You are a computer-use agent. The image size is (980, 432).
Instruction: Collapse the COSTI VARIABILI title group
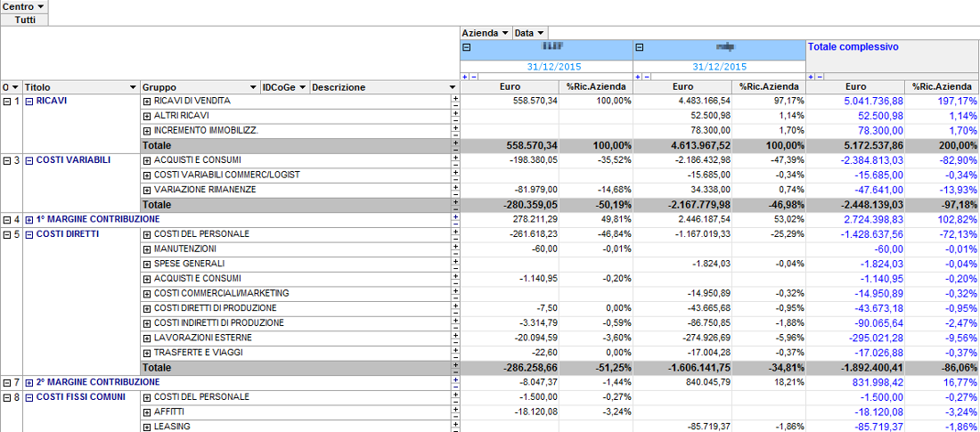(29, 160)
